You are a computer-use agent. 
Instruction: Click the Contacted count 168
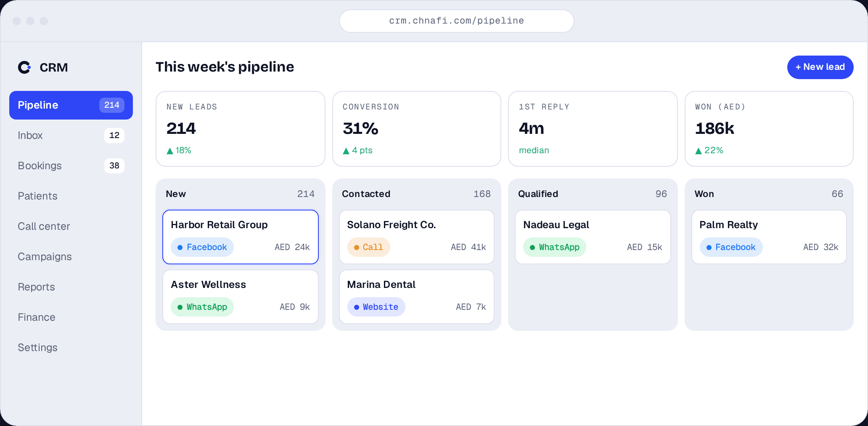[x=482, y=194]
